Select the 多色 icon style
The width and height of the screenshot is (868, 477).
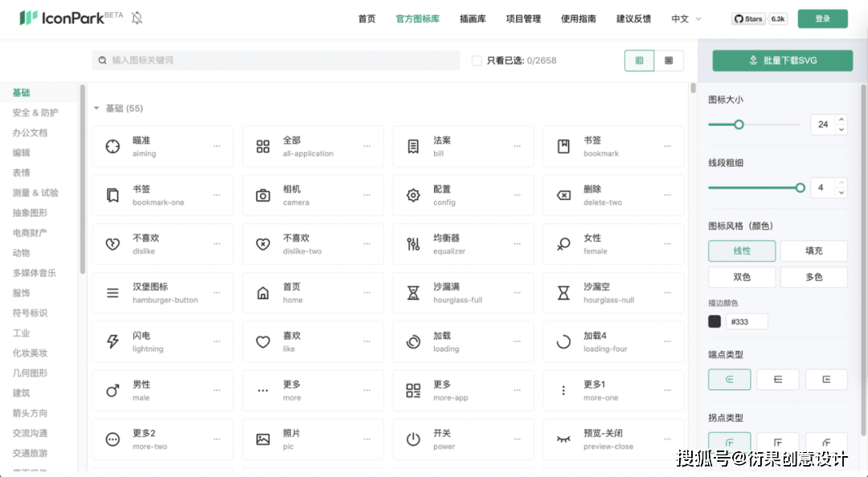[x=813, y=277]
